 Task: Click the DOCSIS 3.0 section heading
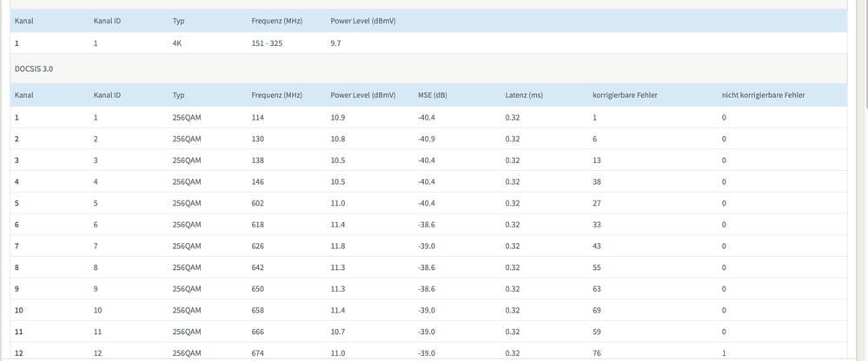coord(34,68)
